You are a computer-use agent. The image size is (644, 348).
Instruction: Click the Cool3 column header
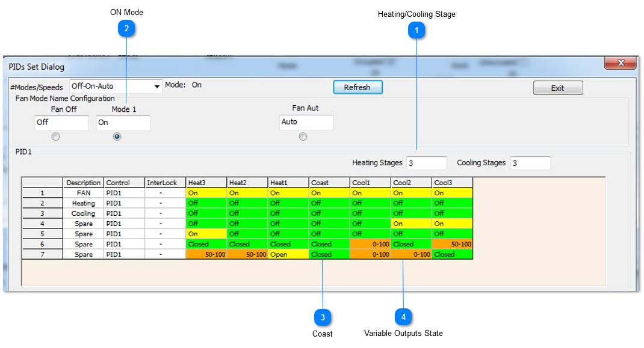click(453, 183)
